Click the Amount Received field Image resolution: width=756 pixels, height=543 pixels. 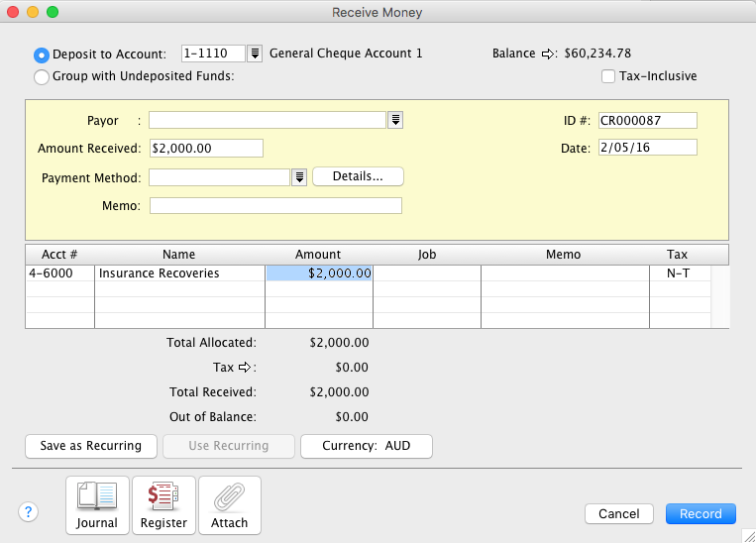coord(206,149)
